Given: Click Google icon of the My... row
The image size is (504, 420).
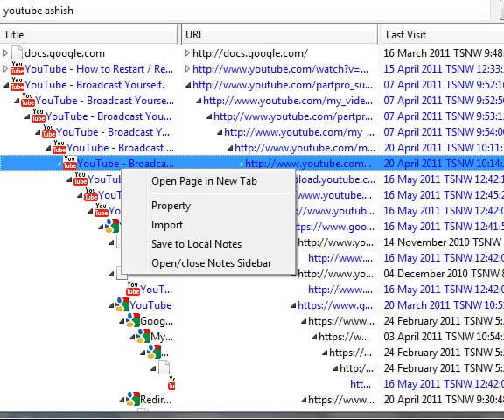Looking at the screenshot, I should click(x=143, y=336).
